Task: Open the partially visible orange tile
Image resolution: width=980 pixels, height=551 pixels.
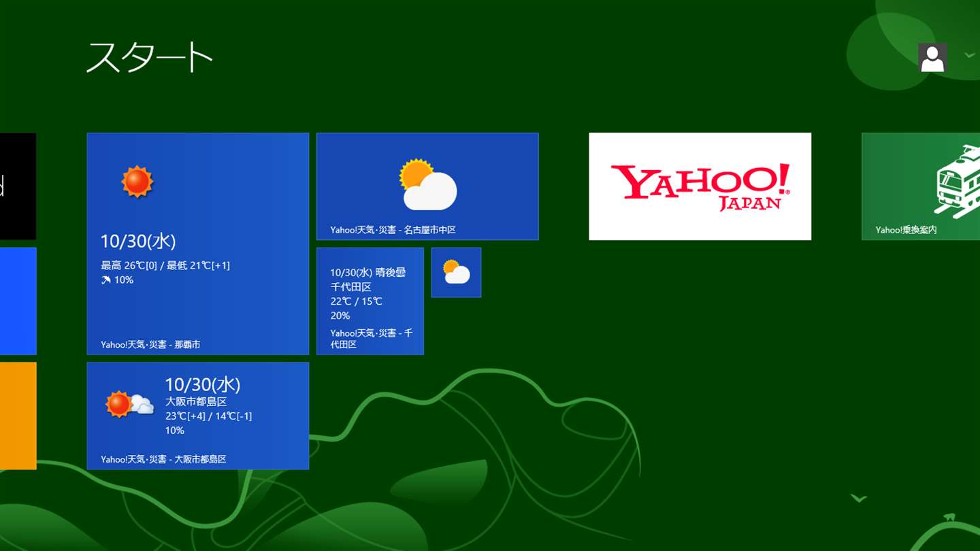Action: pyautogui.click(x=18, y=416)
